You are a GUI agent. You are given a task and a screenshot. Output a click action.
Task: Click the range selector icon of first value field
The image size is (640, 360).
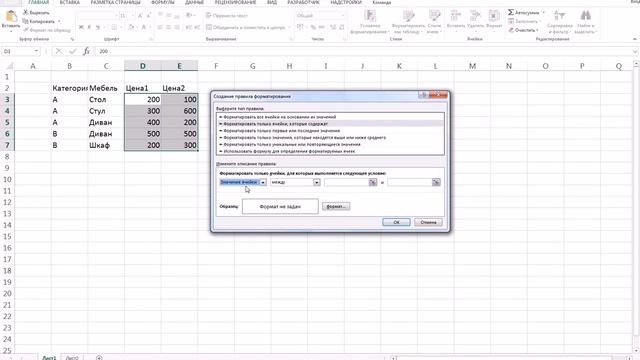coord(373,182)
